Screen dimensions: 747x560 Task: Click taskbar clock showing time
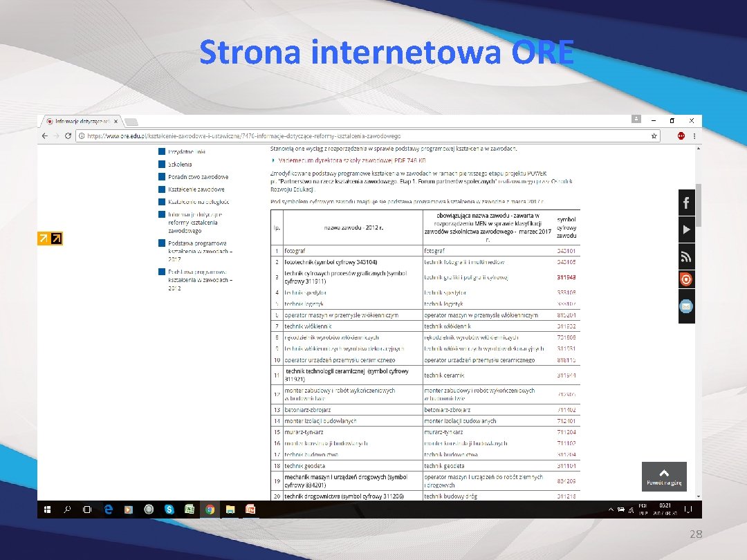(x=665, y=510)
